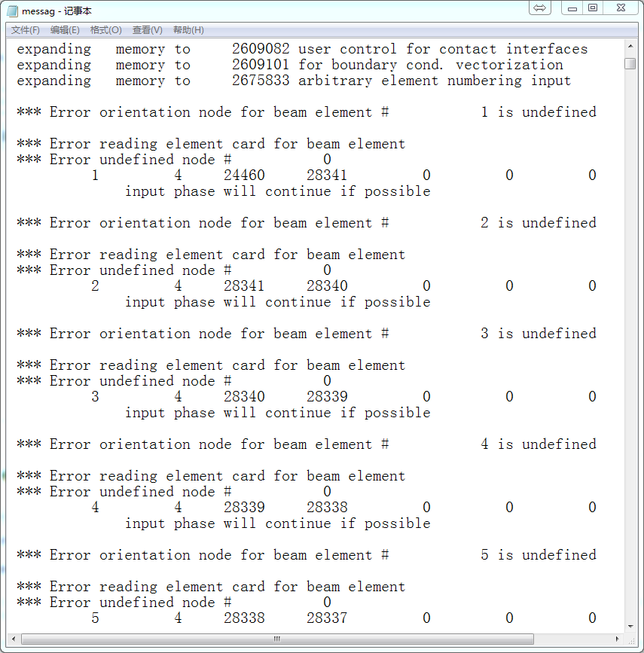The image size is (644, 653).
Task: Click the horizontal scrollbar left arrow
Action: [14, 639]
